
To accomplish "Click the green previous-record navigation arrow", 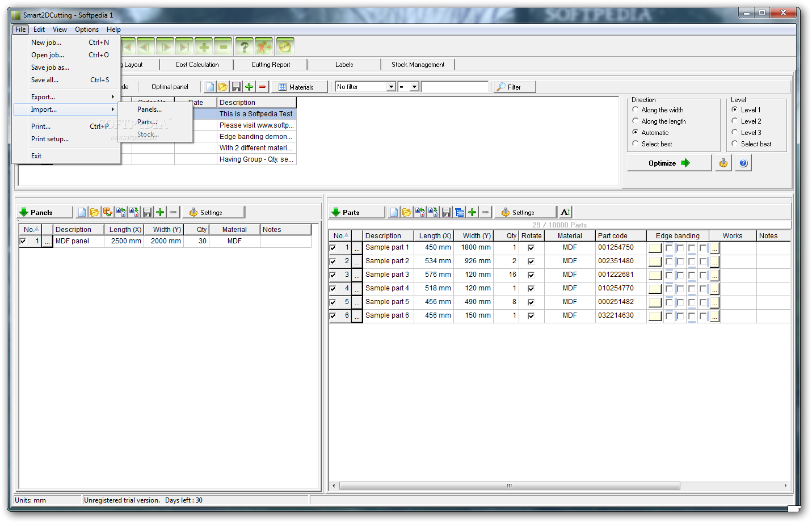I will tap(146, 47).
